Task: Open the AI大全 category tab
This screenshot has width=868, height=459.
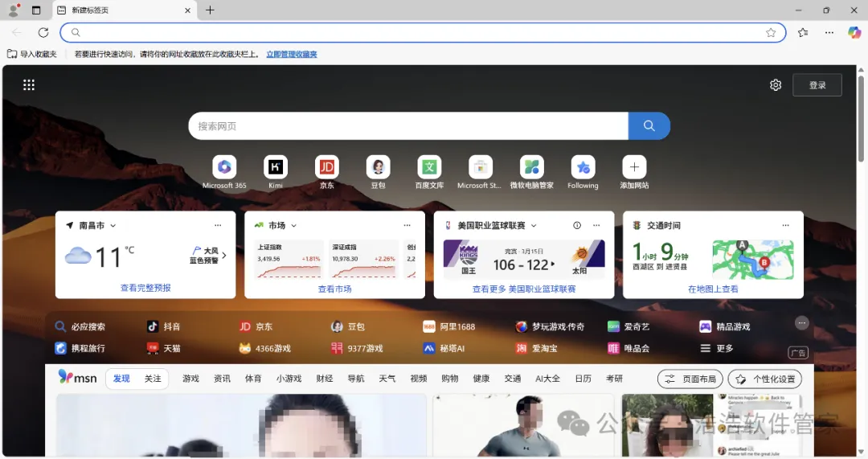Action: click(x=547, y=379)
